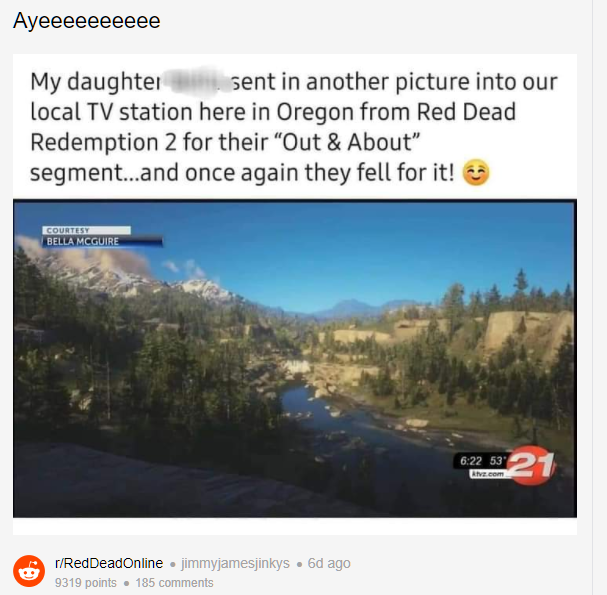The width and height of the screenshot is (607, 595).
Task: Click the blurred name in the post
Action: tap(195, 82)
